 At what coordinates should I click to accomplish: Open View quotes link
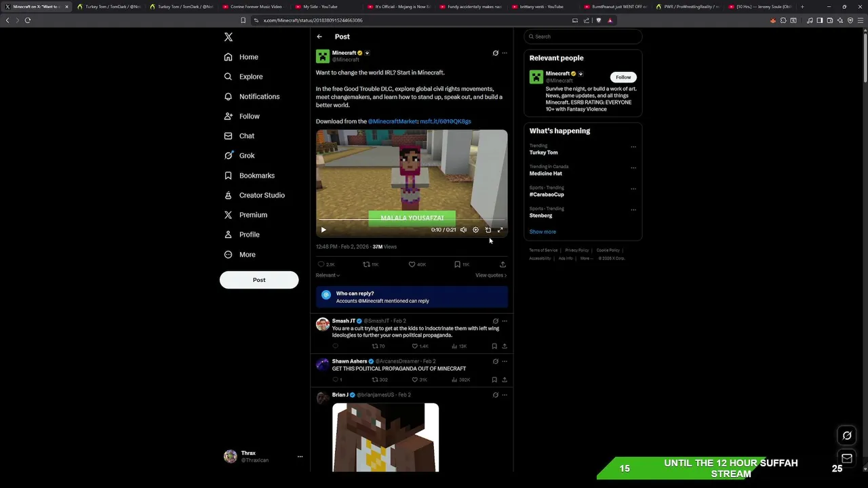(491, 275)
